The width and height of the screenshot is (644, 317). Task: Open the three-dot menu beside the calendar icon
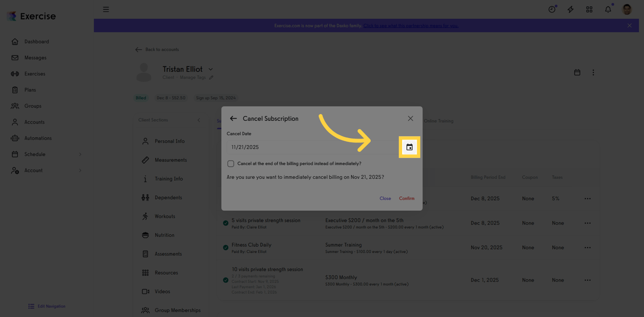(593, 72)
